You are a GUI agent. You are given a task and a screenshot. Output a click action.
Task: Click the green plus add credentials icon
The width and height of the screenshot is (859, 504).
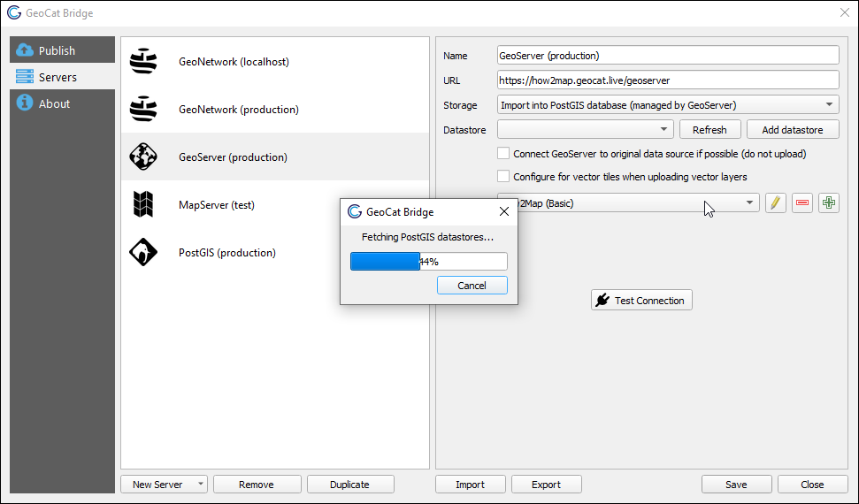click(x=829, y=203)
